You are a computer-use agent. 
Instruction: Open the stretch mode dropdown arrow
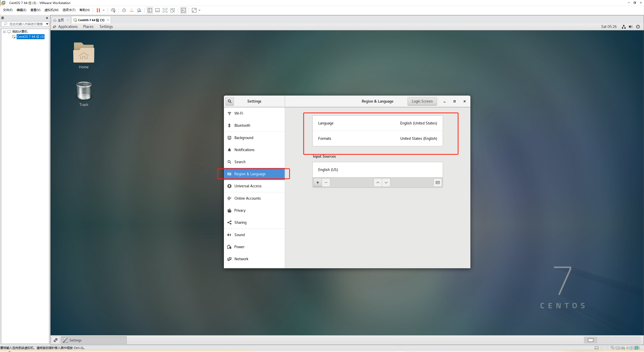pos(199,10)
